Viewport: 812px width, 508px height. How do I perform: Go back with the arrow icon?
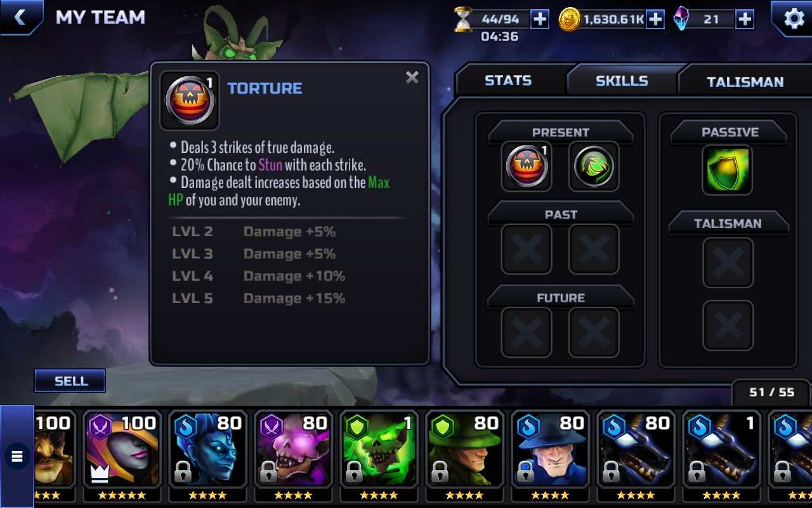[x=20, y=17]
